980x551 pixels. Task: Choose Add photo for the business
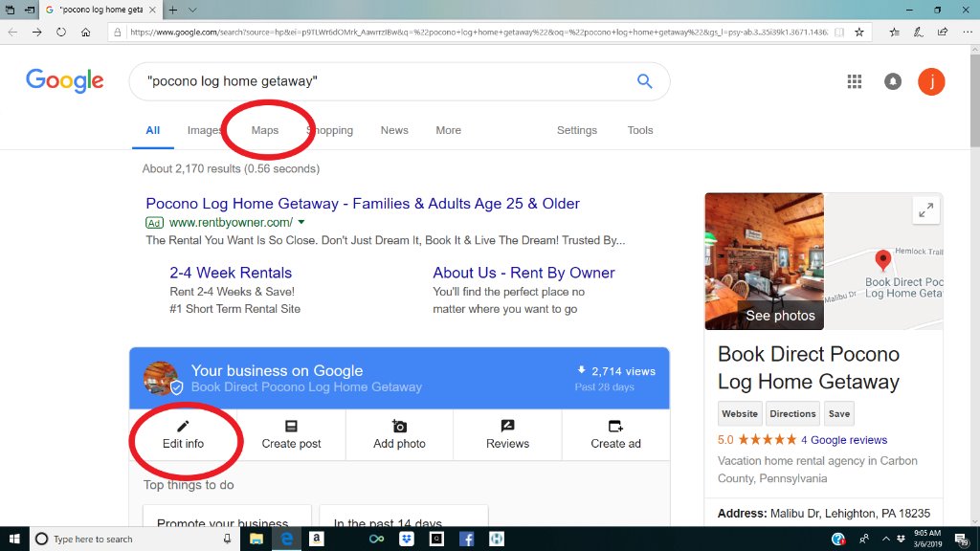(x=399, y=434)
